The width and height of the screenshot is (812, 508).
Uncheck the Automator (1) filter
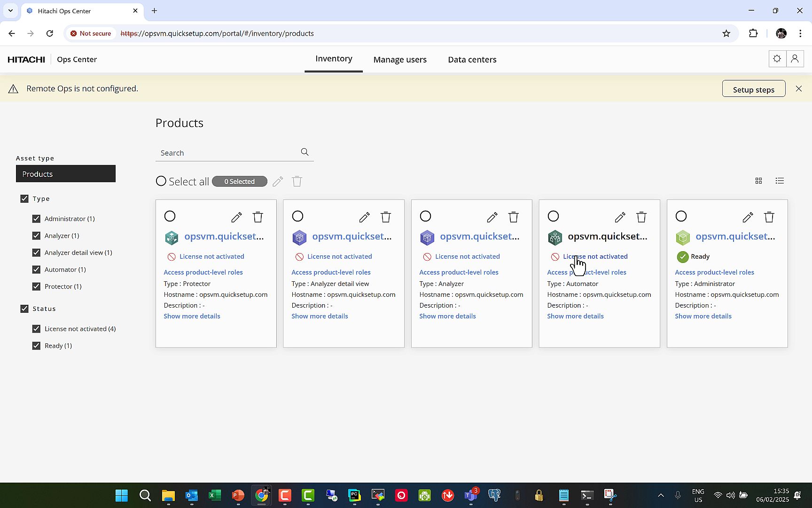pos(36,270)
